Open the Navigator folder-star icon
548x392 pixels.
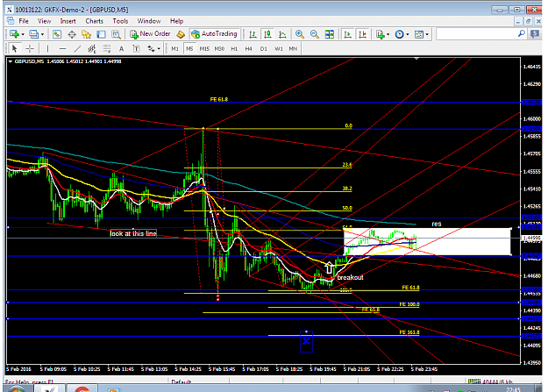click(x=86, y=34)
